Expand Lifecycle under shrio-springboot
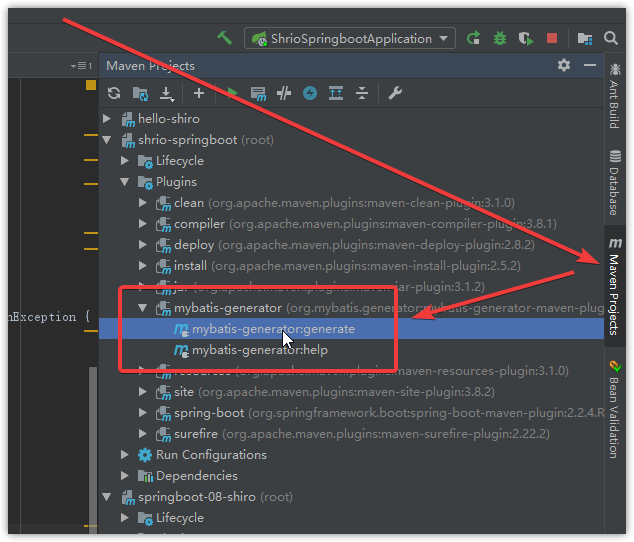 point(125,161)
